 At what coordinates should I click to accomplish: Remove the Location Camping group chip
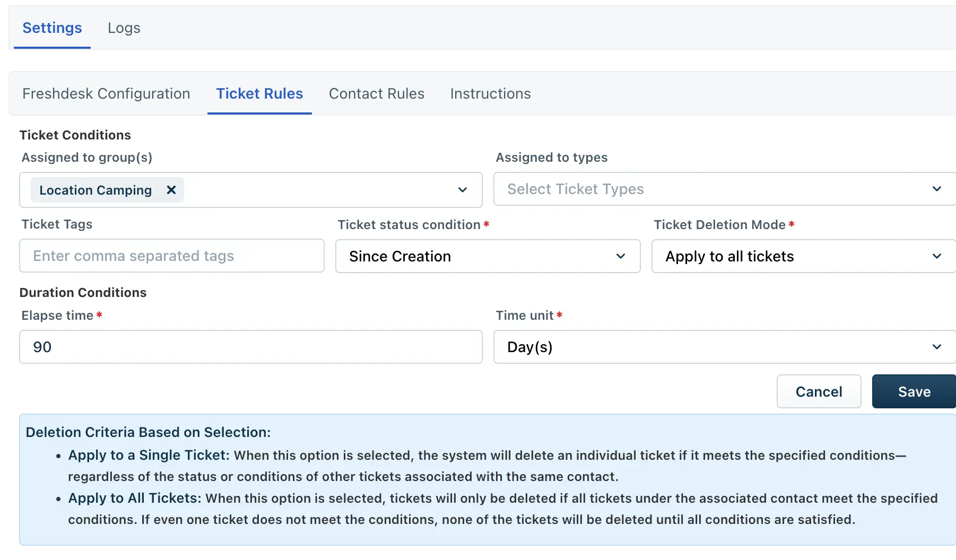(x=171, y=190)
